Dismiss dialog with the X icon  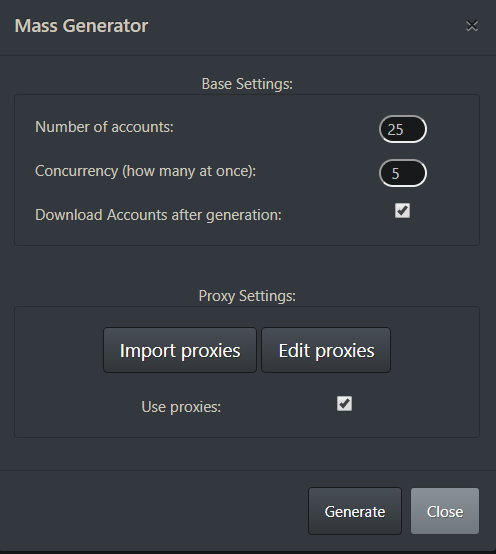coord(472,26)
